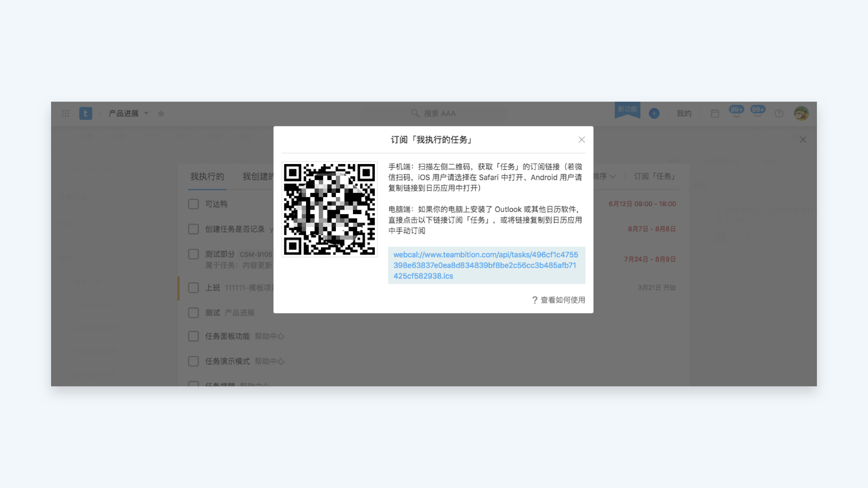This screenshot has width=868, height=488.
Task: Click the QR code image
Action: pos(330,210)
